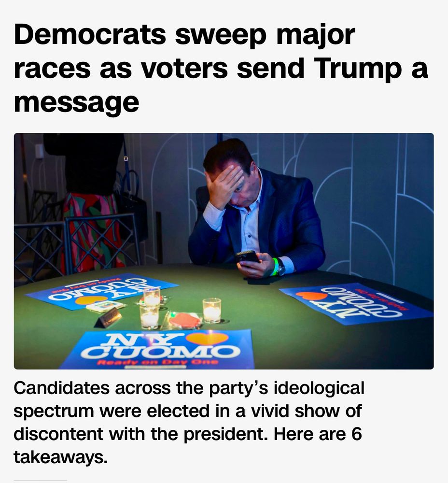Click the upside-down Cuomo sign on the left of the table
This screenshot has height=483, width=448.
[101, 290]
